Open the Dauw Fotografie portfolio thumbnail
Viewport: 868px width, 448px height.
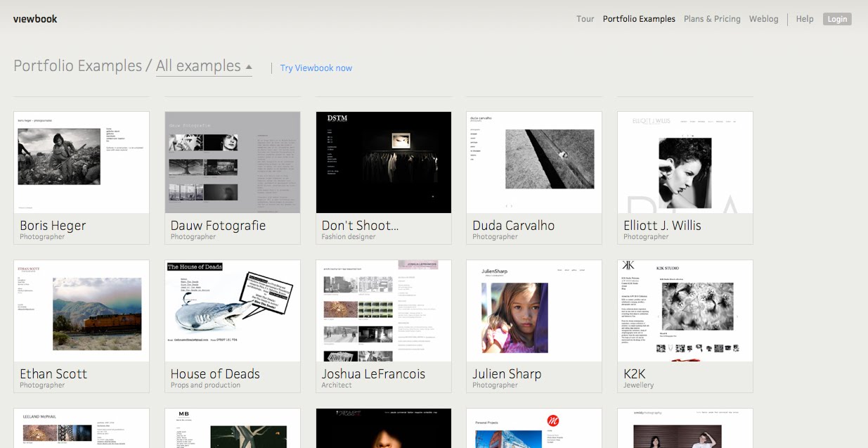coord(233,162)
